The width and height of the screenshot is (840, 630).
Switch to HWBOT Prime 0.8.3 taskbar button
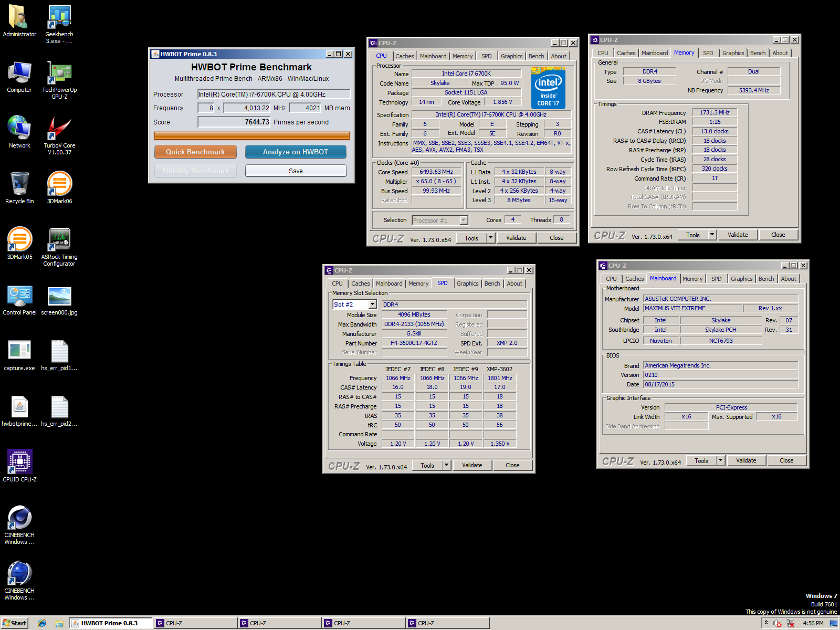tap(111, 623)
